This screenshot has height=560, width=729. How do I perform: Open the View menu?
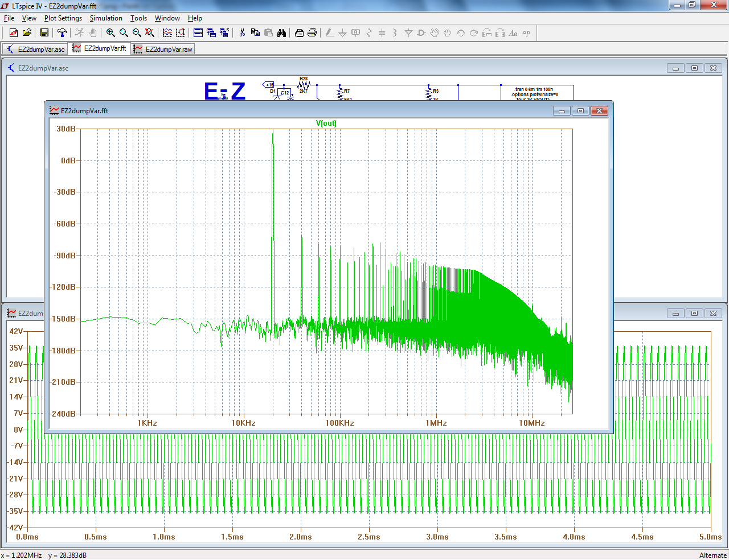[x=29, y=18]
